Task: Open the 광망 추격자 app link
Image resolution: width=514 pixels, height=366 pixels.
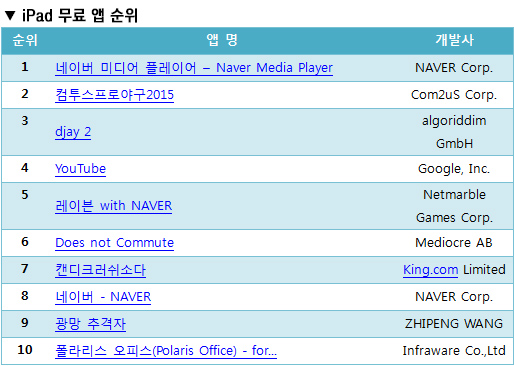Action: 90,324
